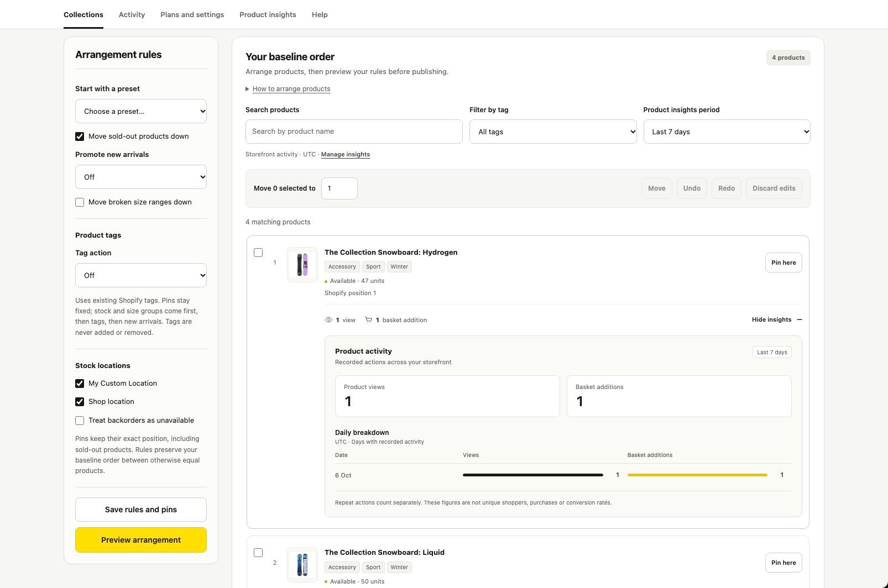
Task: Click the Winter tag on Liquid snowboard
Action: coord(399,568)
